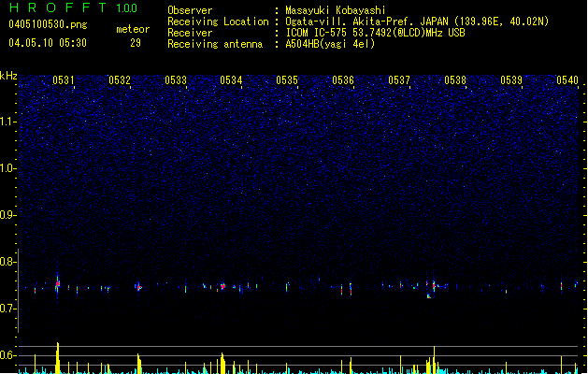Click the 0538 time marker
This screenshot has height=374, width=588.
click(x=455, y=80)
